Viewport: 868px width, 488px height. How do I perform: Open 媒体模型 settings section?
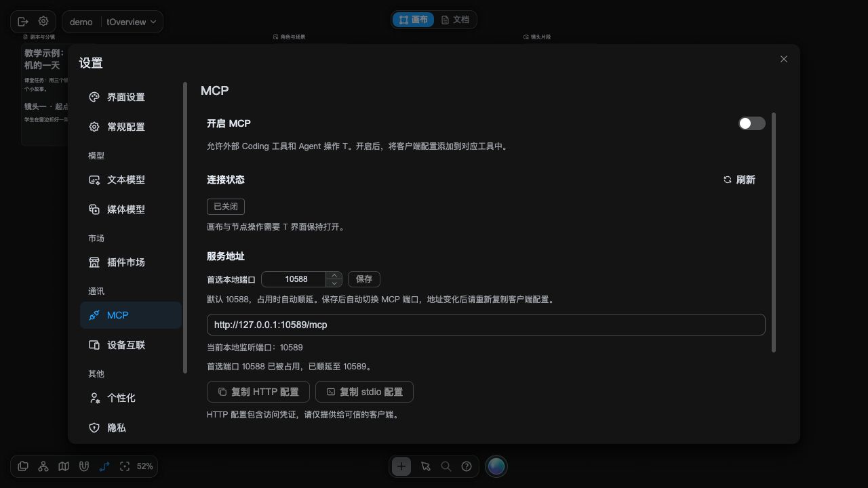click(130, 209)
